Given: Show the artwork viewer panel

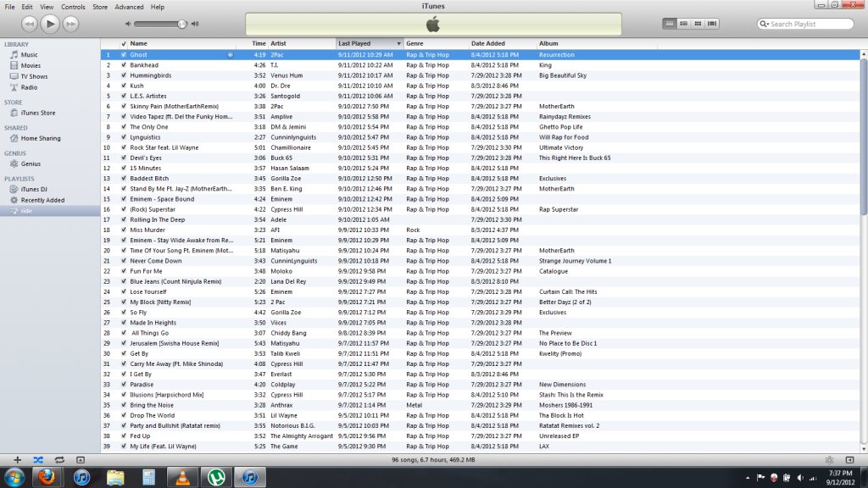Looking at the screenshot, I should 80,459.
